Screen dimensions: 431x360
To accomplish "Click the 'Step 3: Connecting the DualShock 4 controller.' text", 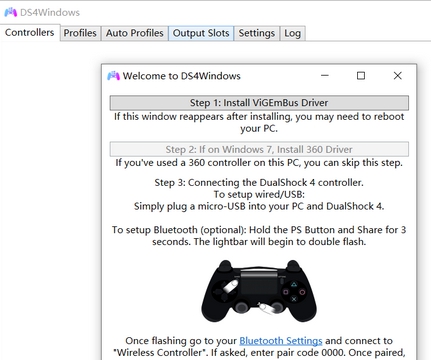I will [259, 183].
